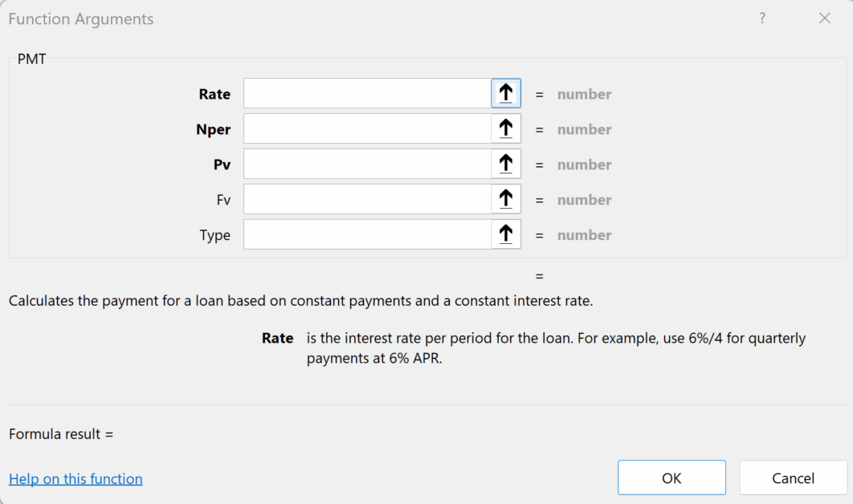
Task: Click the collapse dialog arrow for Rate
Action: point(506,94)
